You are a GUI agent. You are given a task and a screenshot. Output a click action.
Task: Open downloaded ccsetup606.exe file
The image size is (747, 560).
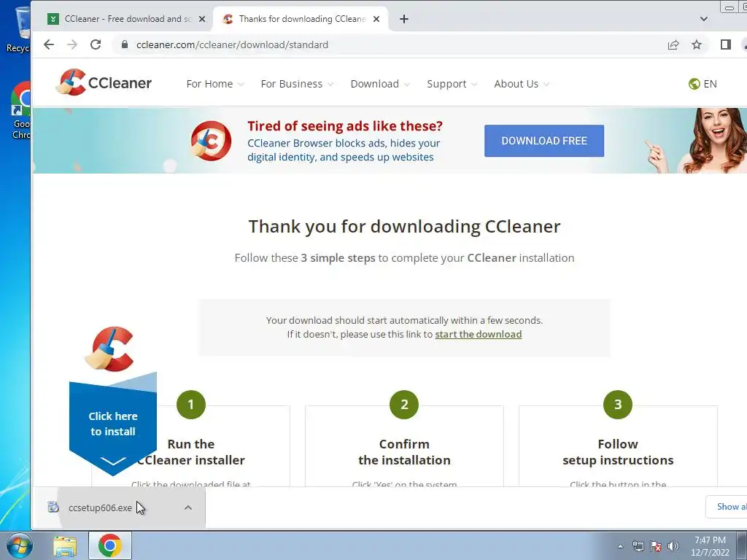(x=100, y=507)
